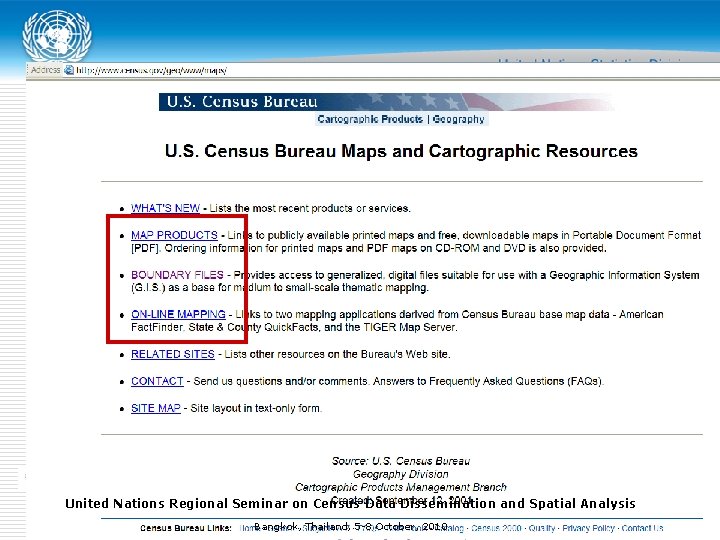Open the RELATED SITES link

click(173, 354)
